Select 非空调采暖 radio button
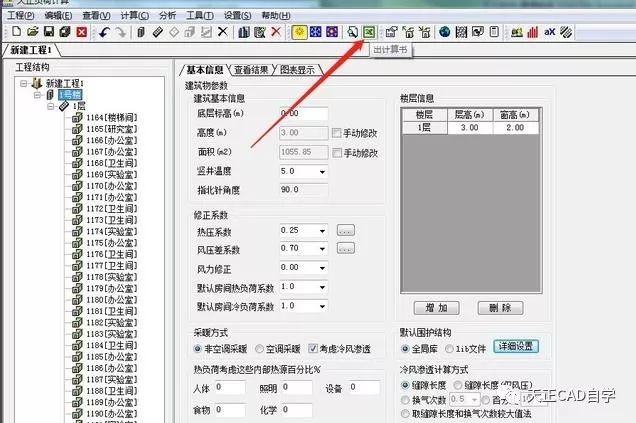Screen dimensions: 636x423 coord(198,348)
